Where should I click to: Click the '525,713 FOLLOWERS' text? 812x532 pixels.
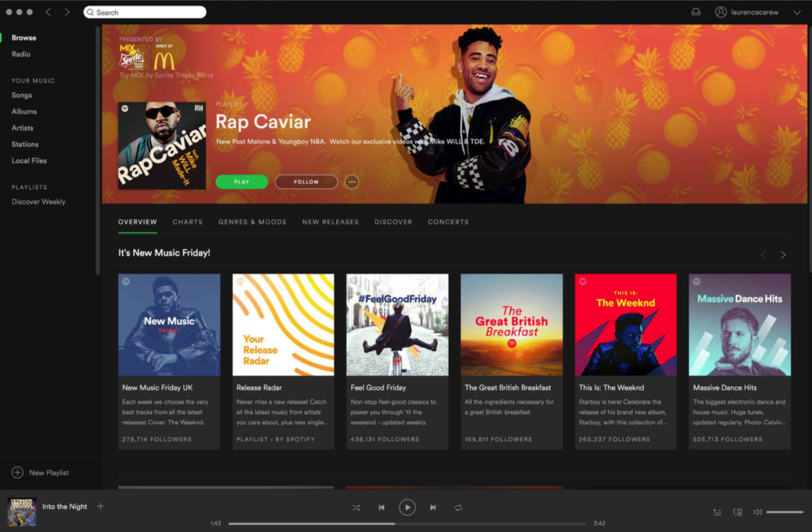tap(727, 439)
